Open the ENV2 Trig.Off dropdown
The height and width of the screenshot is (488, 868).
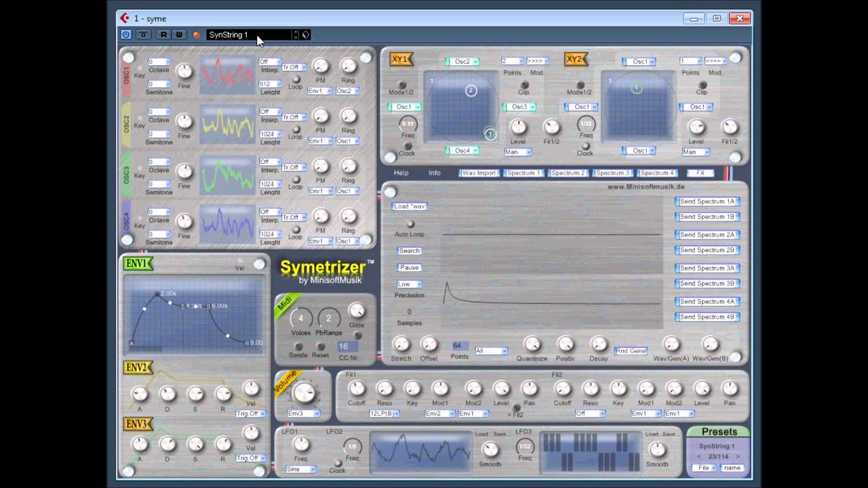pyautogui.click(x=250, y=413)
